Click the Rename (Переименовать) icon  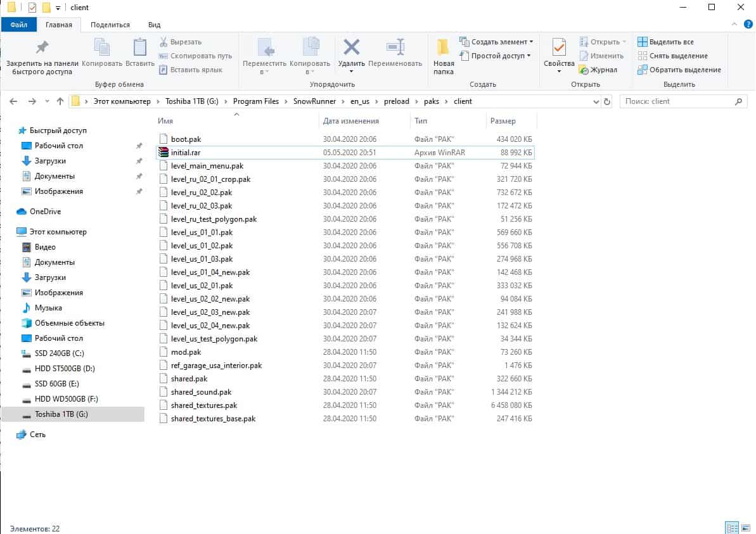(x=395, y=48)
